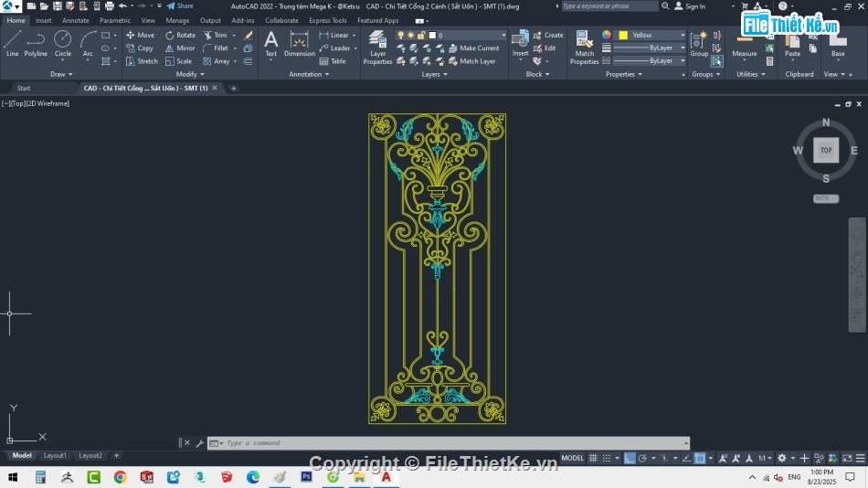Toggle object snap tracking in status bar
The image size is (868, 488).
[x=686, y=458]
